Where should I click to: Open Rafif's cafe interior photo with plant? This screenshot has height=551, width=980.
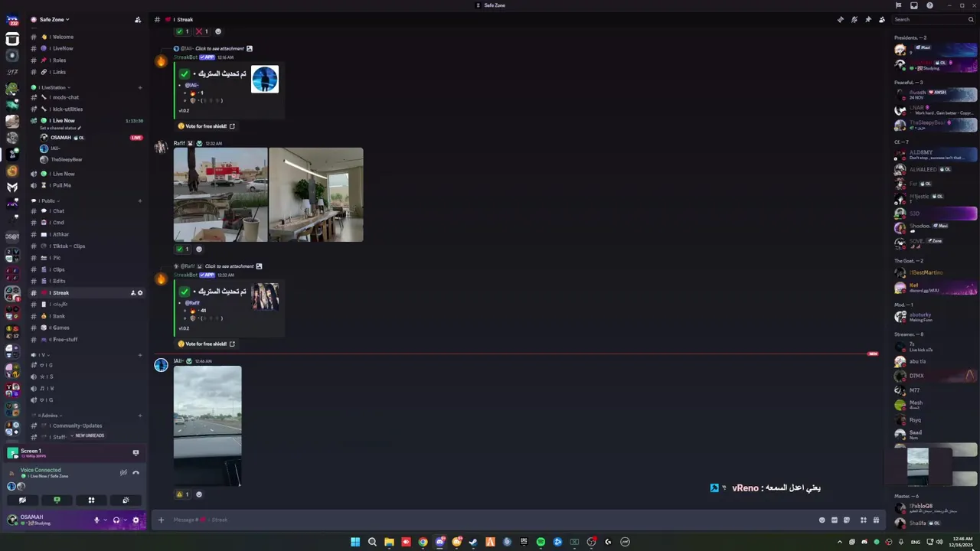click(x=316, y=195)
